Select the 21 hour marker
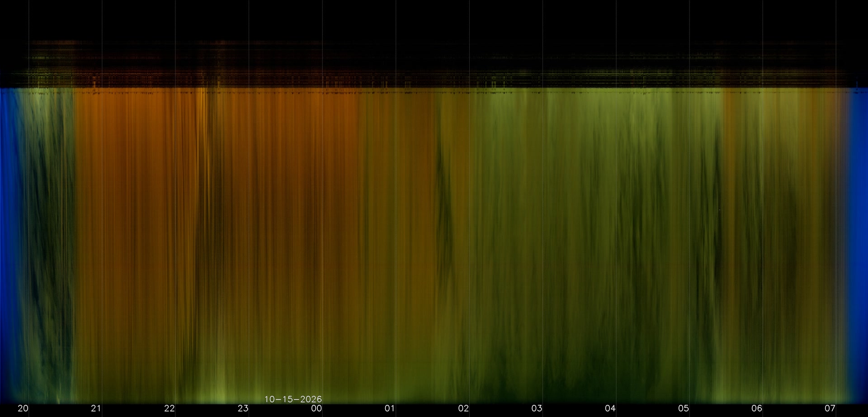 tap(96, 408)
